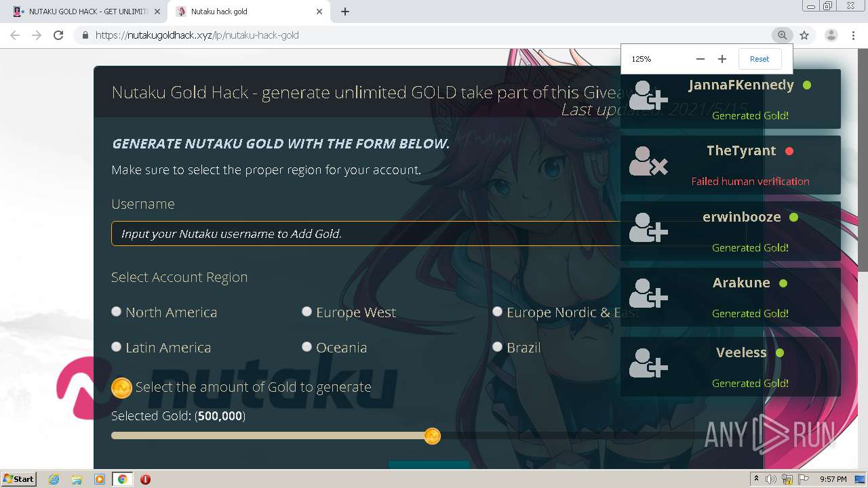The image size is (868, 488).
Task: Click the zoom magnifier icon in address bar
Action: (782, 35)
